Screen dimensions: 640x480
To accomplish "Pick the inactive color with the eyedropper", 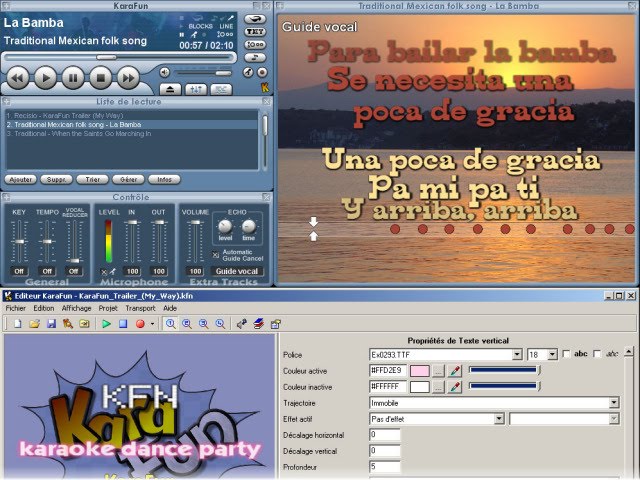I will pos(455,387).
